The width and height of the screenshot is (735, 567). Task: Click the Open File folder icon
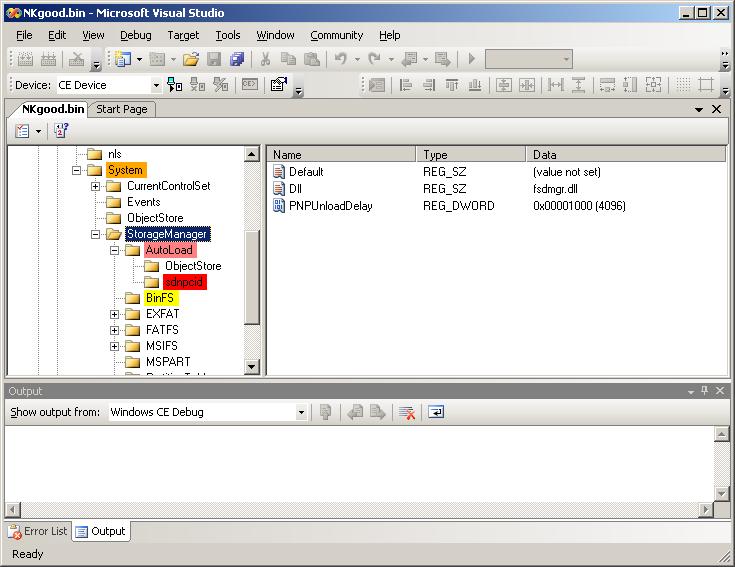pyautogui.click(x=191, y=59)
